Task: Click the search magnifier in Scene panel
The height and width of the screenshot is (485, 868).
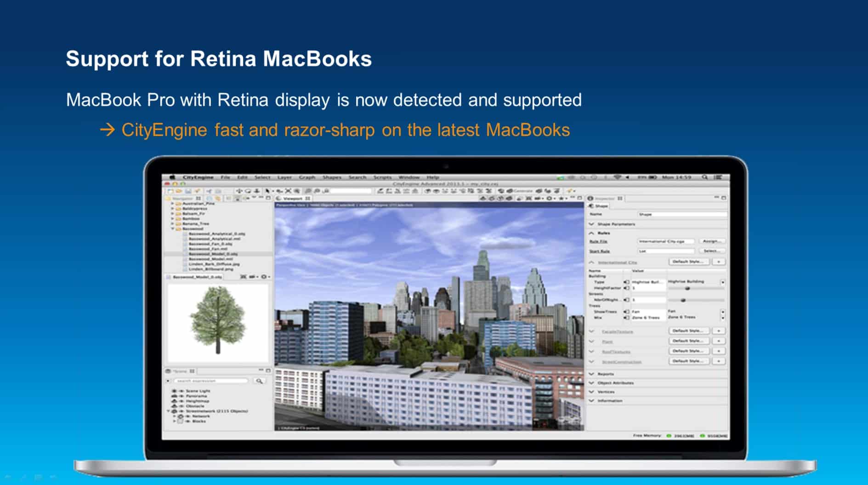Action: [259, 381]
